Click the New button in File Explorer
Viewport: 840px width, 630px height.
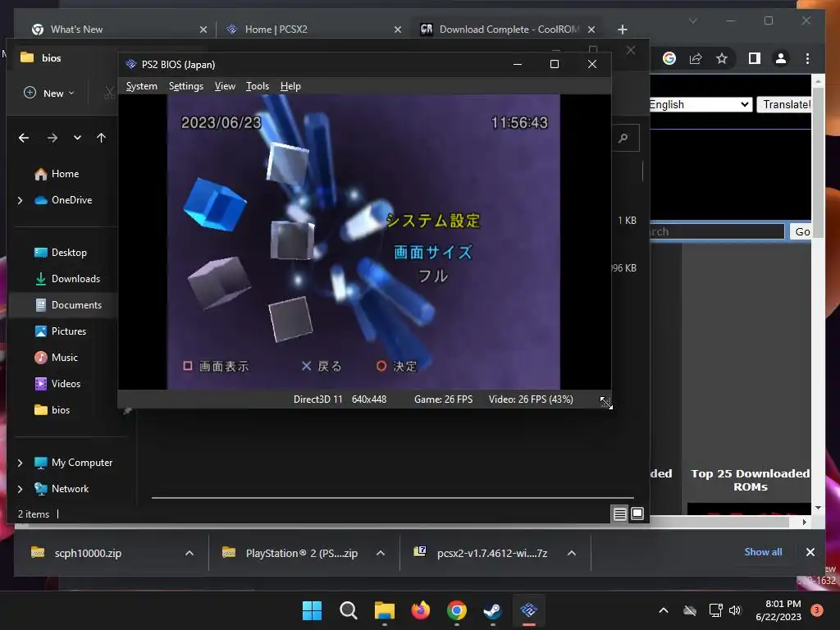(x=49, y=94)
